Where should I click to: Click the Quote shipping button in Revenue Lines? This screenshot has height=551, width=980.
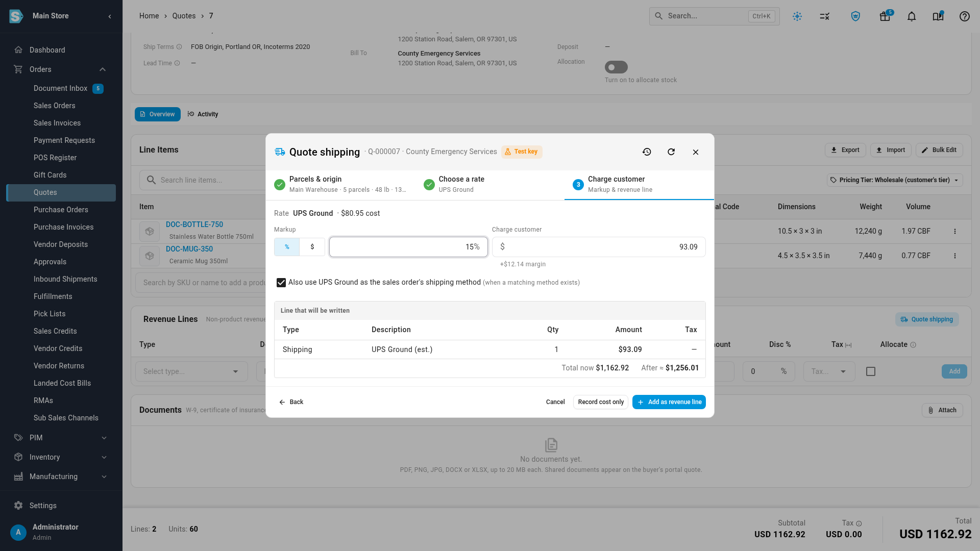pos(927,319)
